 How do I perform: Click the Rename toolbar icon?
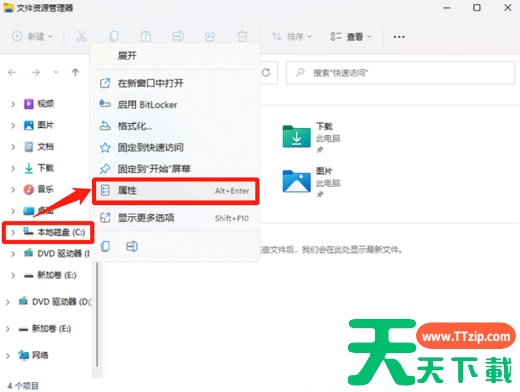[178, 36]
